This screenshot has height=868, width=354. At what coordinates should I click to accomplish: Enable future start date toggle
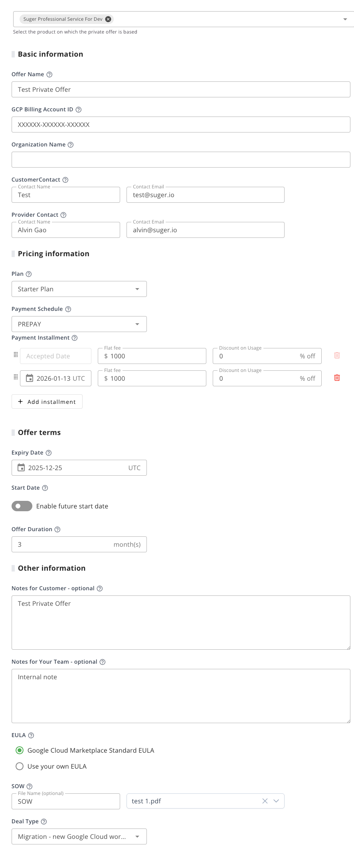[x=22, y=506]
